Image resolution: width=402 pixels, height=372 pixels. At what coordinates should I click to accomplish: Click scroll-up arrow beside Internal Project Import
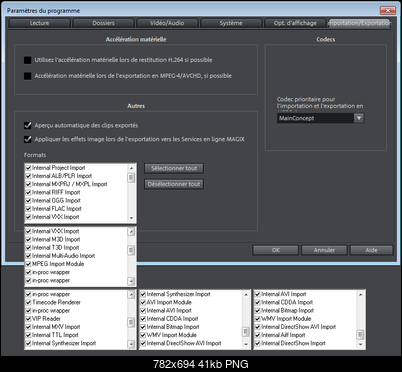click(131, 168)
